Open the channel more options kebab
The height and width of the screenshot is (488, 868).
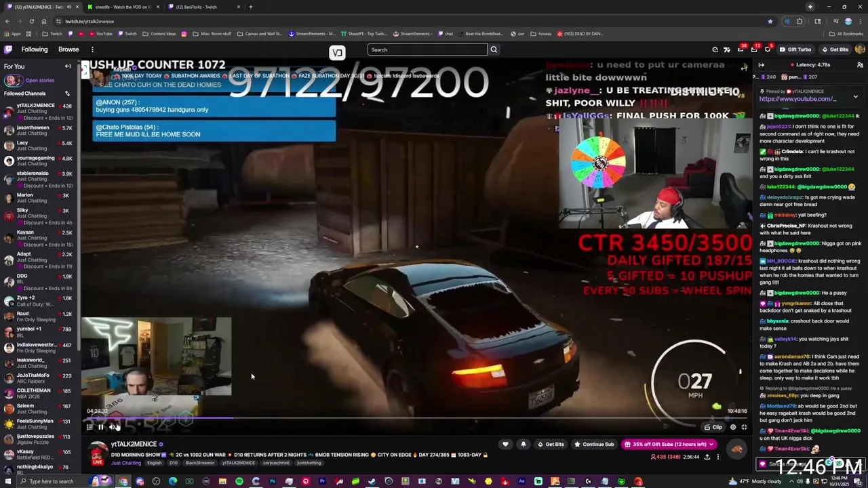717,457
